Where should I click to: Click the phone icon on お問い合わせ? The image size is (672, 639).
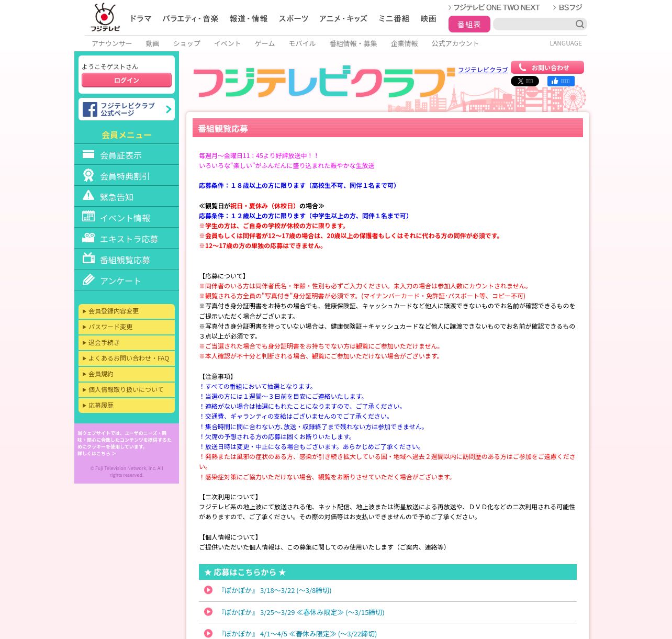coord(522,68)
